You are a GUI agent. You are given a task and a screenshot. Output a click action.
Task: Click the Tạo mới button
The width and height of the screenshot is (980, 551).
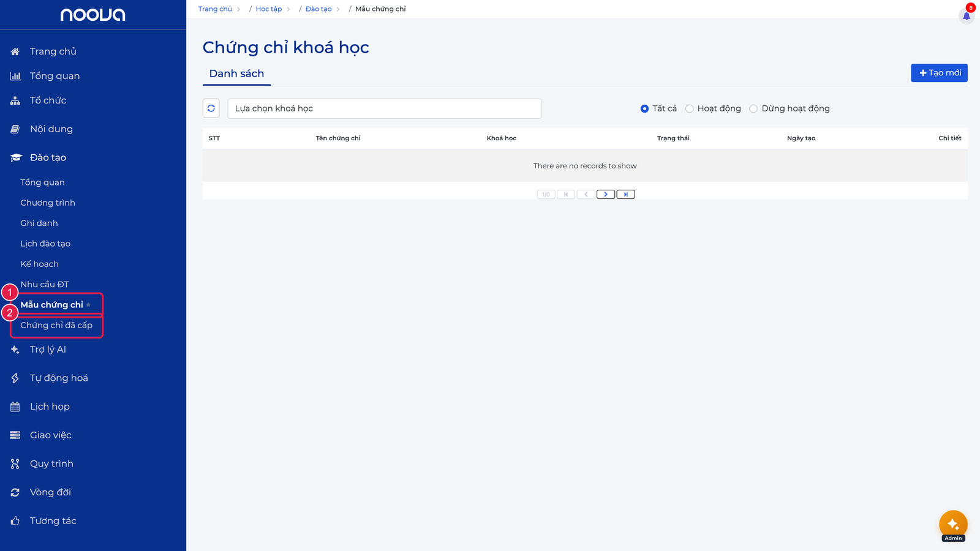[939, 73]
